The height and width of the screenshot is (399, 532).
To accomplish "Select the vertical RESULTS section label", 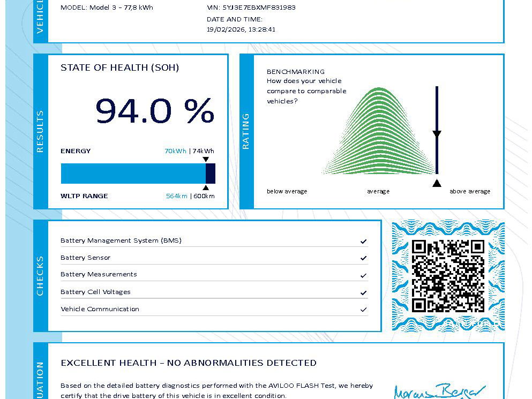I will pos(40,131).
